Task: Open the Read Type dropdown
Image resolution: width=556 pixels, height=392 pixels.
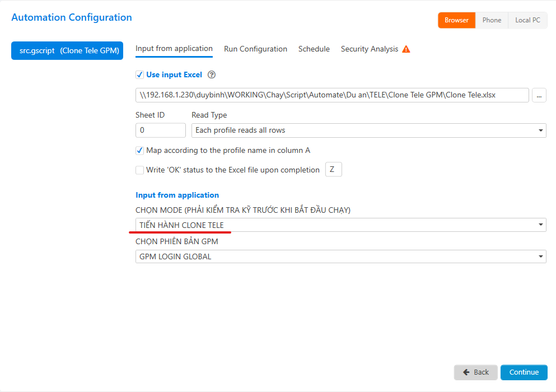Action: point(368,130)
